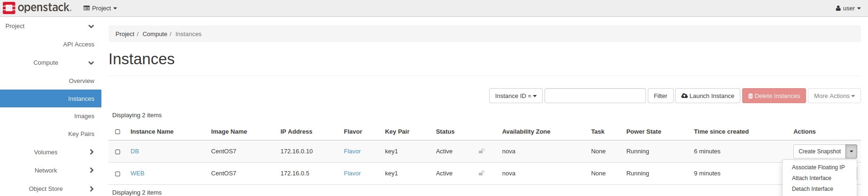
Task: Expand the Object Store chevron
Action: pos(92,188)
